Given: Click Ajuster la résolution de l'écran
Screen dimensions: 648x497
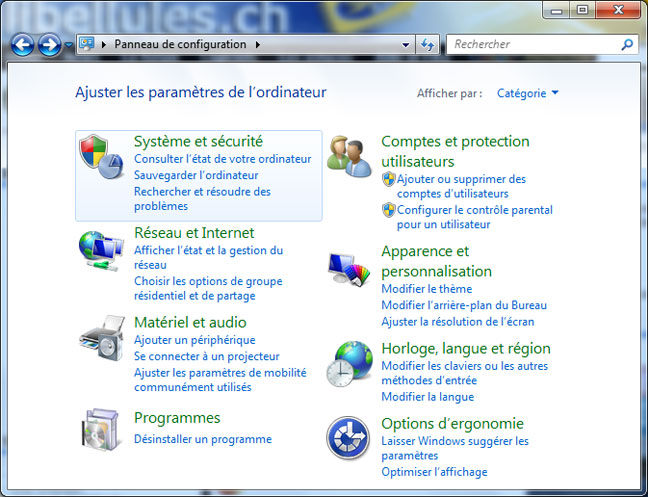Looking at the screenshot, I should 458,322.
